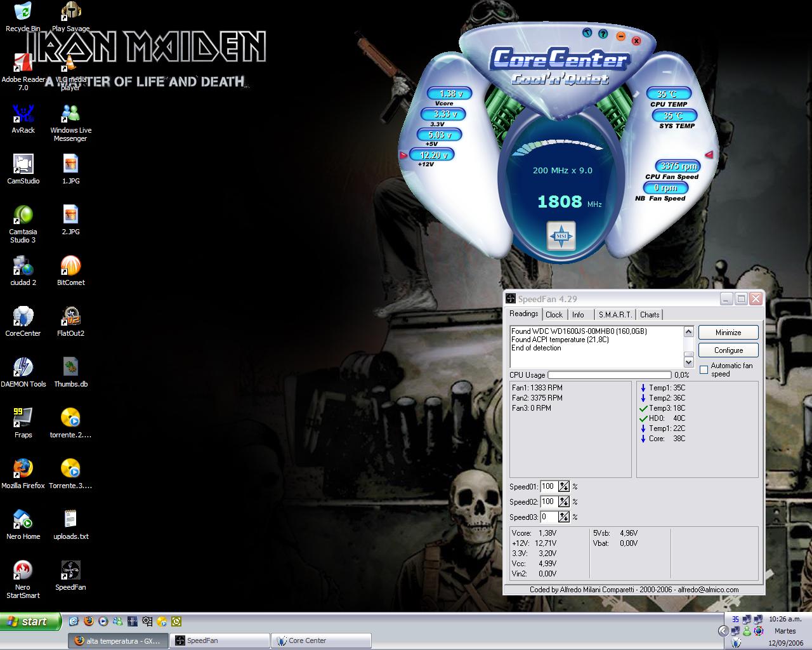This screenshot has width=812, height=650.
Task: Click the Speed02 spinner arrows
Action: 564,502
